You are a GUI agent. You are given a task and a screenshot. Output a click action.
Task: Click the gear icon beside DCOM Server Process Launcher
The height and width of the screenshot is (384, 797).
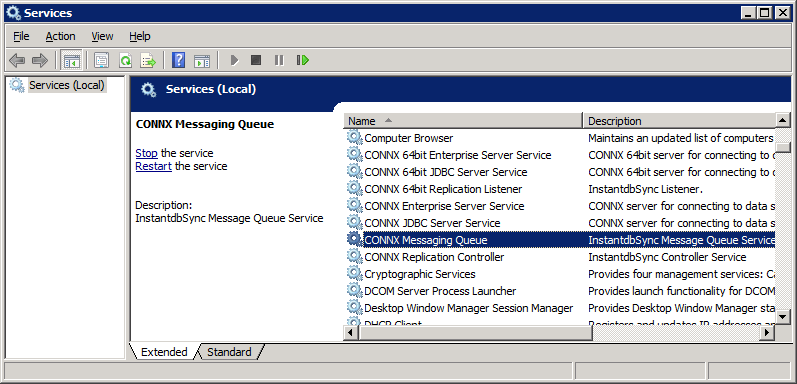354,291
